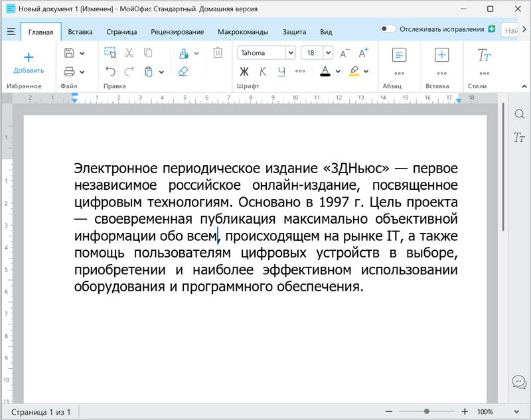Image resolution: width=531 pixels, height=420 pixels.
Task: Expand the font size 18 dropdown
Action: 328,53
